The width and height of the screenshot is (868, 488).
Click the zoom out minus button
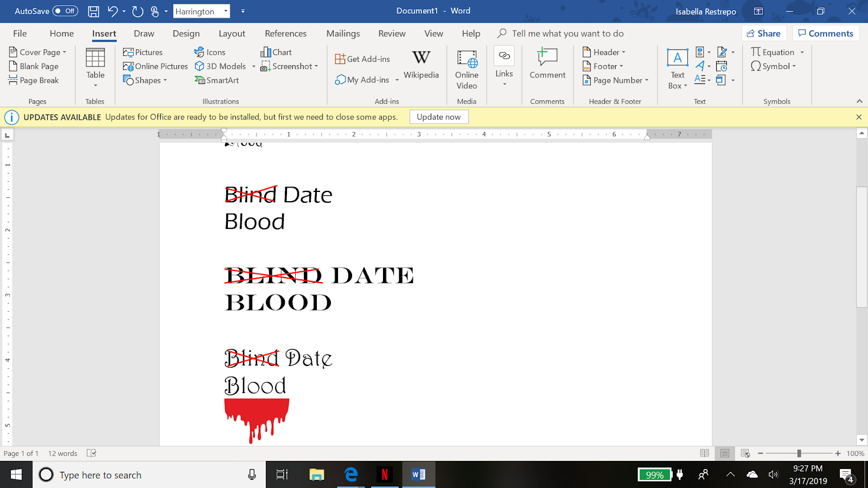[761, 453]
